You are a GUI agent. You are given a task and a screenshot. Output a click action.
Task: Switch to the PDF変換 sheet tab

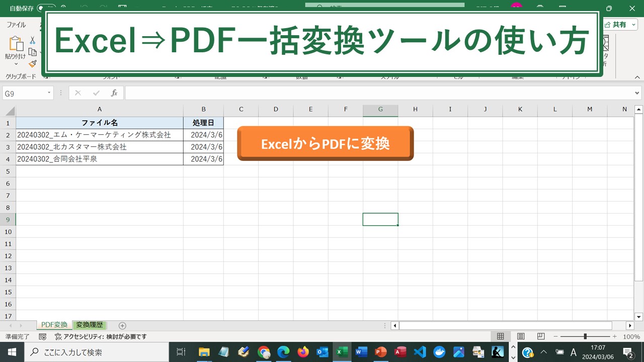(54, 325)
